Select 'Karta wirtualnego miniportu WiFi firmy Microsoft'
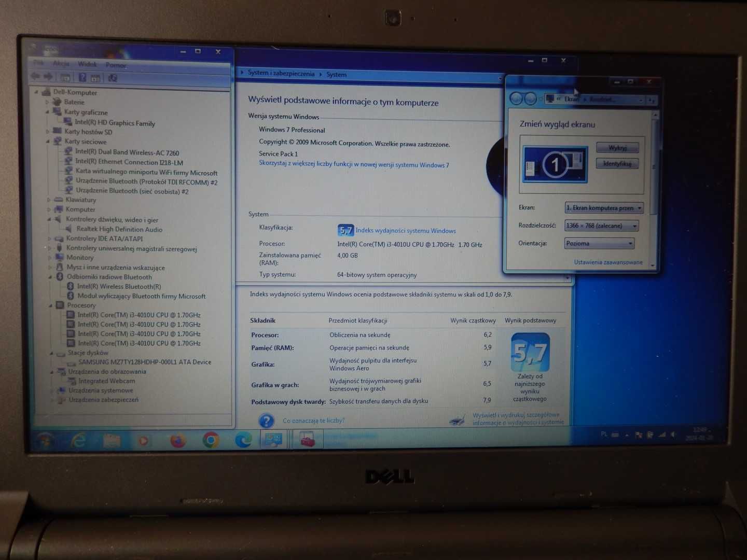This screenshot has width=747, height=560. click(x=146, y=172)
